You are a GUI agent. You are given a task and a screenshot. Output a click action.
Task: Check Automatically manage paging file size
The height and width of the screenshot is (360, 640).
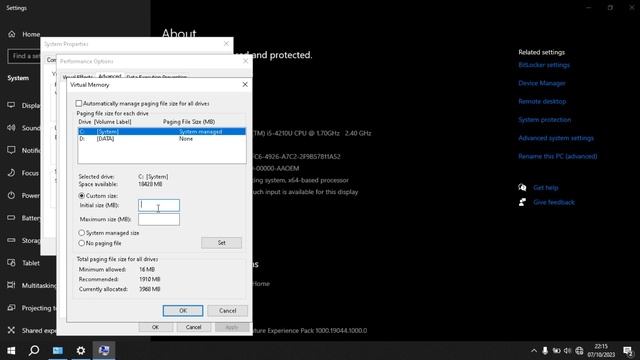point(79,103)
